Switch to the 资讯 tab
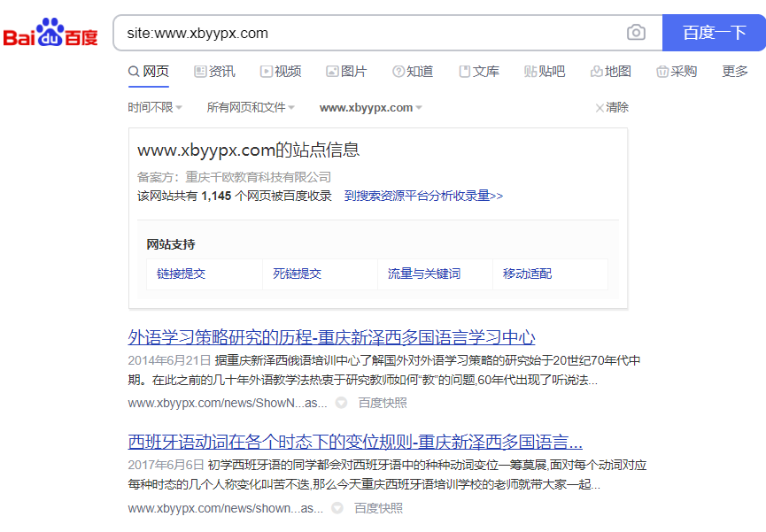Image resolution: width=766 pixels, height=532 pixels. point(214,72)
